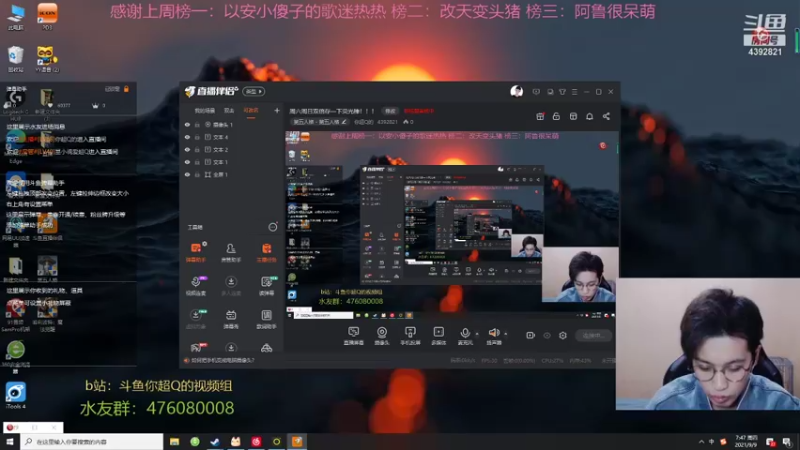800x450 pixels.
Task: Click the 麦克风 microphone icon
Action: click(465, 335)
